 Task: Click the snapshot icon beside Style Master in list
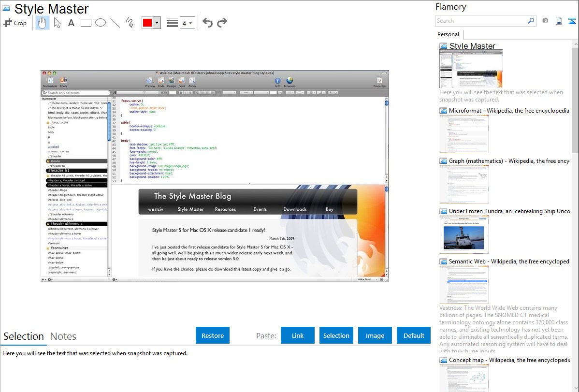pyautogui.click(x=443, y=46)
